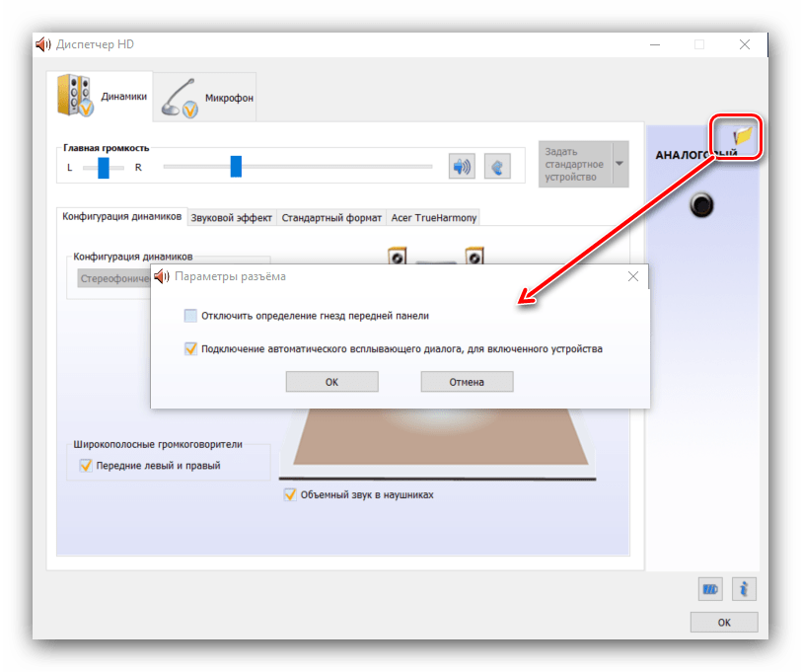The height and width of the screenshot is (672, 801).
Task: Click the folder icon for connector settings
Action: click(x=742, y=136)
